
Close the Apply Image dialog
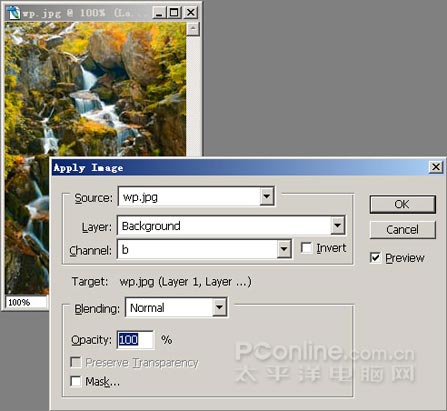click(436, 167)
